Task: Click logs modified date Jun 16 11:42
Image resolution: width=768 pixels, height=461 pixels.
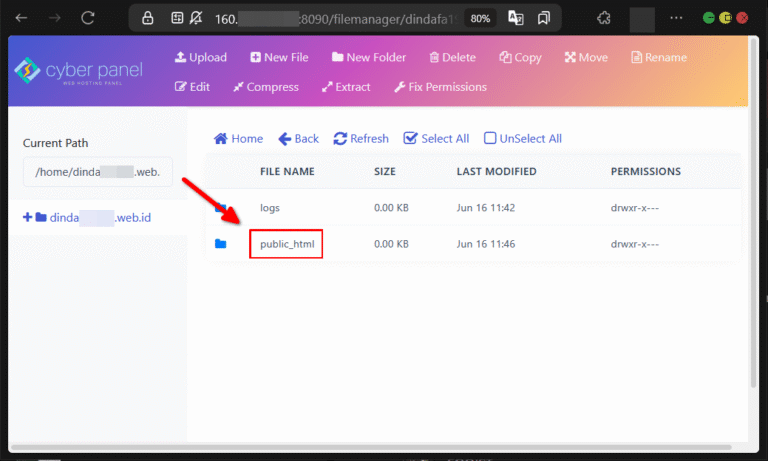Action: (485, 208)
